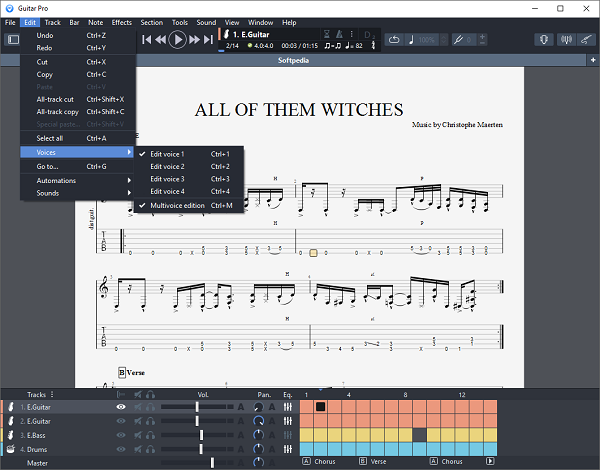The width and height of the screenshot is (600, 470).
Task: Jump to the first bar of the score
Action: 146,39
